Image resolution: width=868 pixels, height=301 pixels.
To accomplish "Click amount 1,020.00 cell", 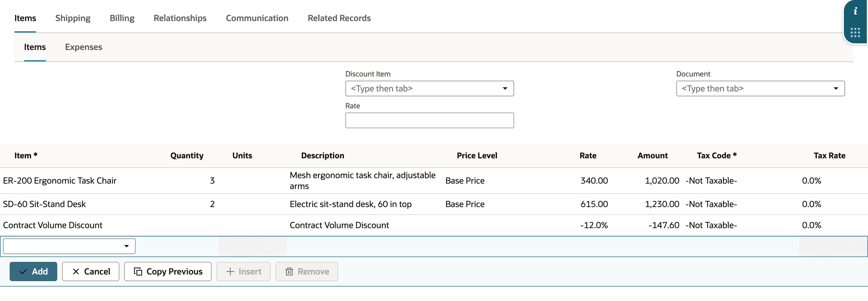I will tap(662, 181).
